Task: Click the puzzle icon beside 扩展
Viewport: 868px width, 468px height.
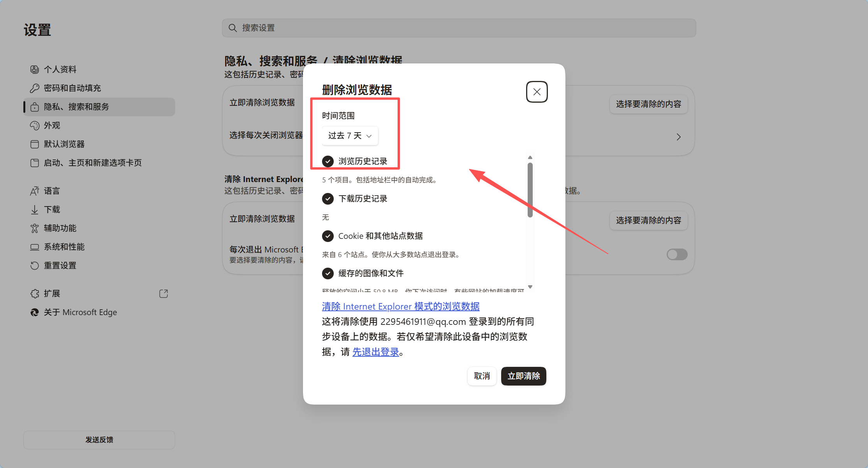Action: [35, 293]
